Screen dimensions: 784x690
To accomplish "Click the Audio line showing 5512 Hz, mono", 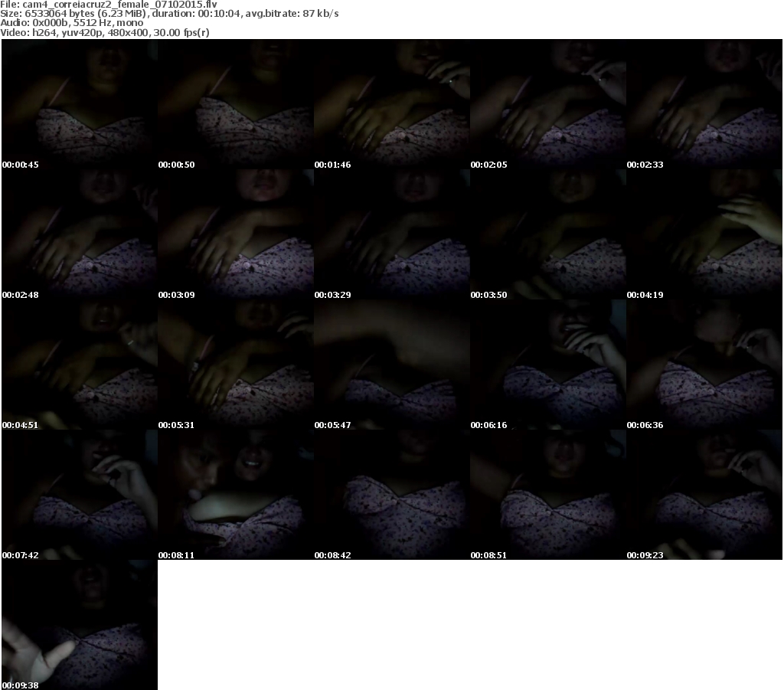I will (x=71, y=23).
